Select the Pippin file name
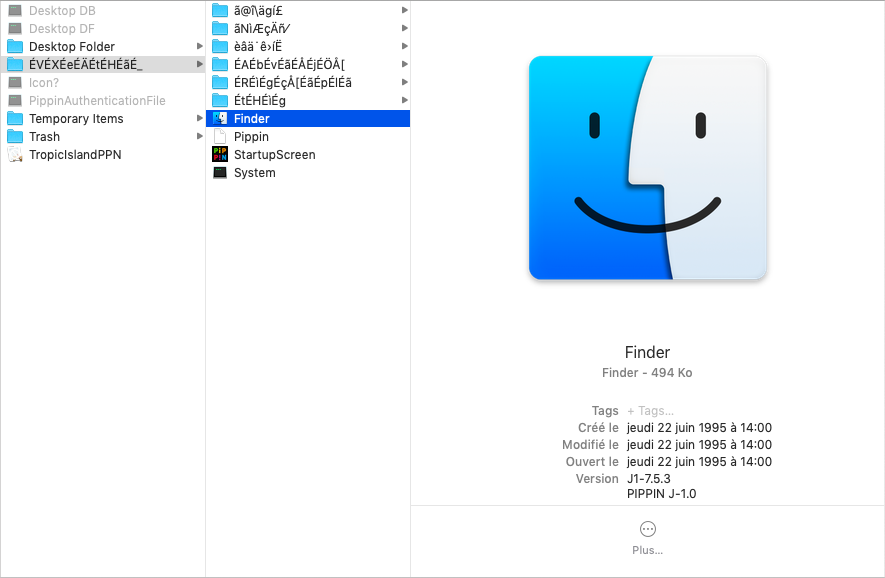The width and height of the screenshot is (885, 578). (251, 137)
